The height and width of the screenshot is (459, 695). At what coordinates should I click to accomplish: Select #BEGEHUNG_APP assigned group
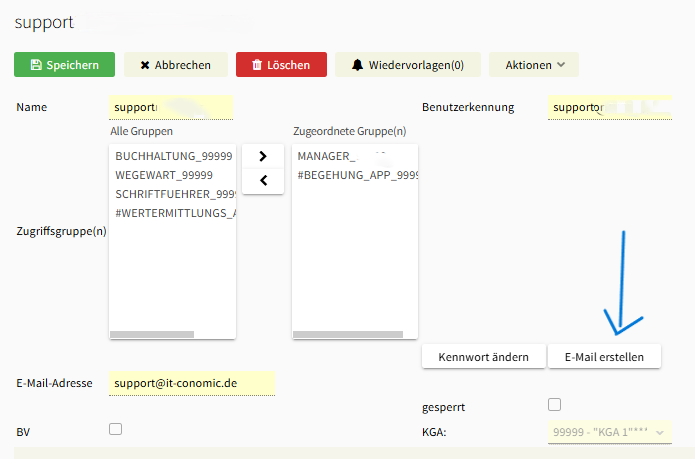point(355,175)
